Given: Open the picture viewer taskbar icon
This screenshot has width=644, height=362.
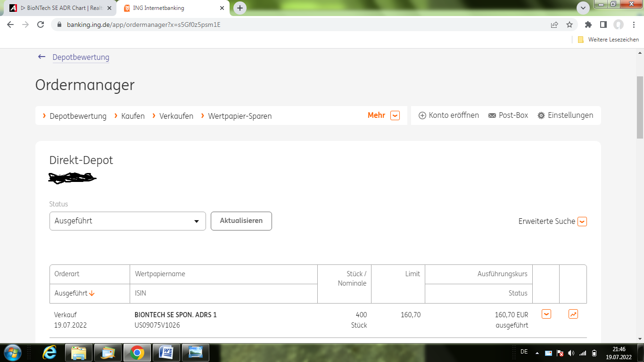Looking at the screenshot, I should pyautogui.click(x=196, y=353).
